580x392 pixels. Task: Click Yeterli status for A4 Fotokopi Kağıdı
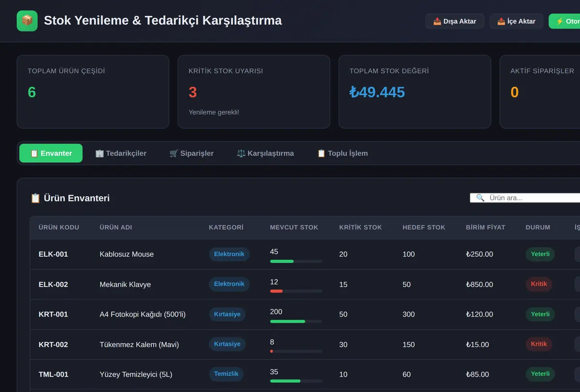pos(540,314)
